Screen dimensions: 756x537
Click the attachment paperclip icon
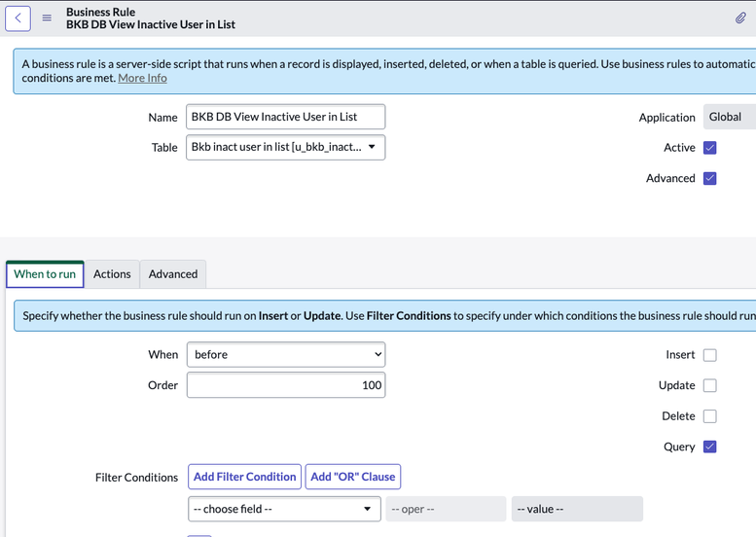pyautogui.click(x=740, y=18)
